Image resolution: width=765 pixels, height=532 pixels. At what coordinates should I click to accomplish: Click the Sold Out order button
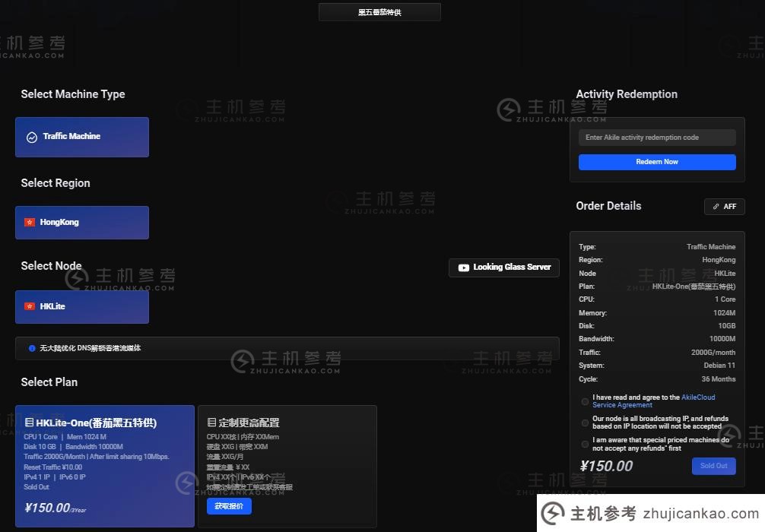(714, 466)
